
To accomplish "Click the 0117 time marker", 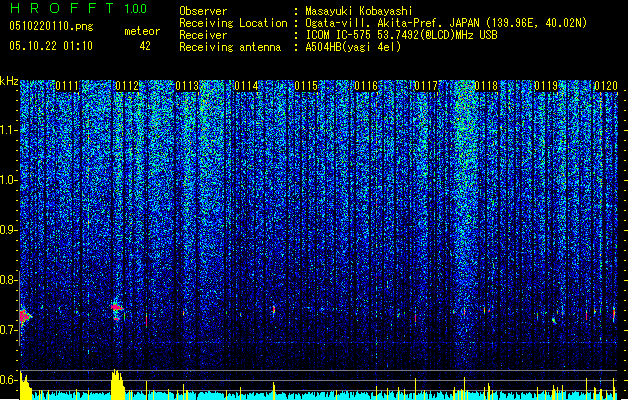I will click(x=426, y=86).
